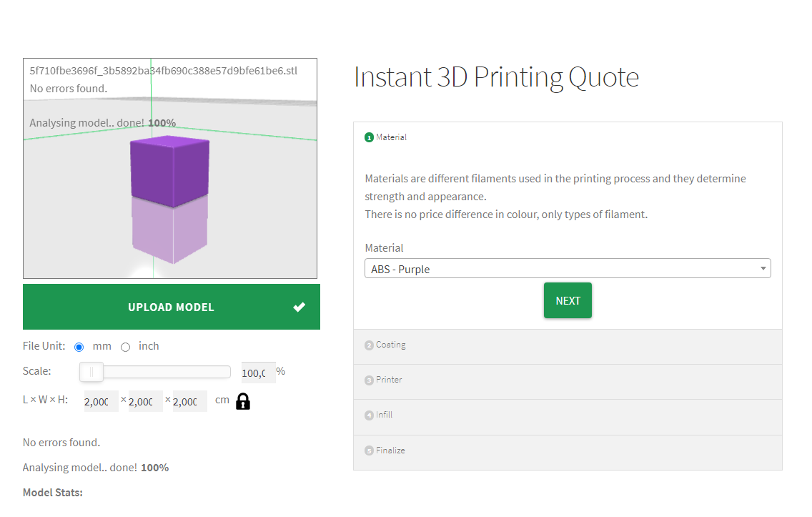Select the mm file unit radio

(79, 347)
